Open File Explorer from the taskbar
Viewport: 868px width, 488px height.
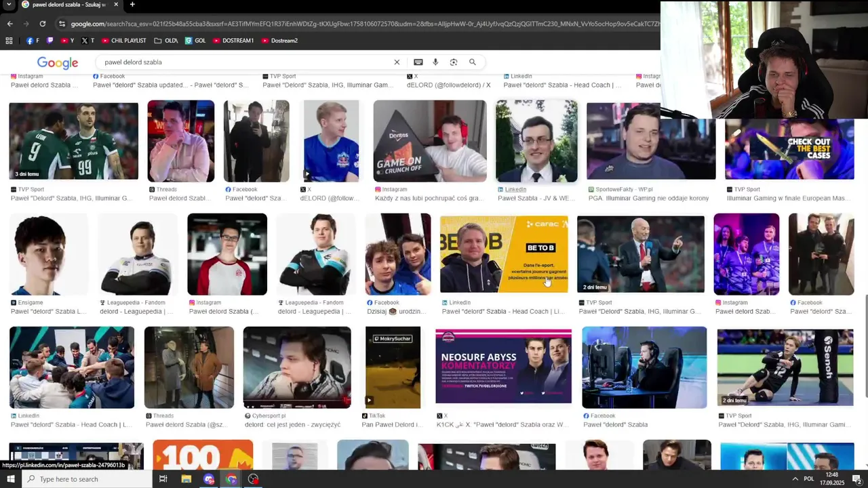point(186,479)
